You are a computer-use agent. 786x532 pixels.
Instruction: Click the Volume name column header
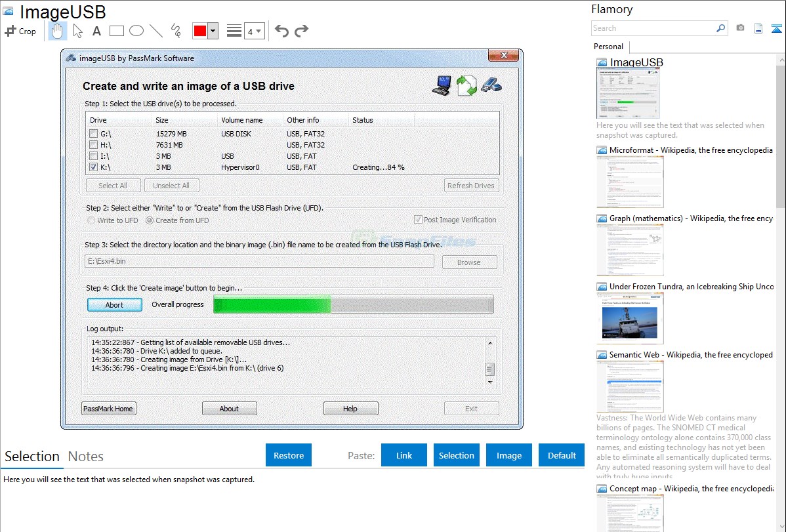pyautogui.click(x=249, y=120)
